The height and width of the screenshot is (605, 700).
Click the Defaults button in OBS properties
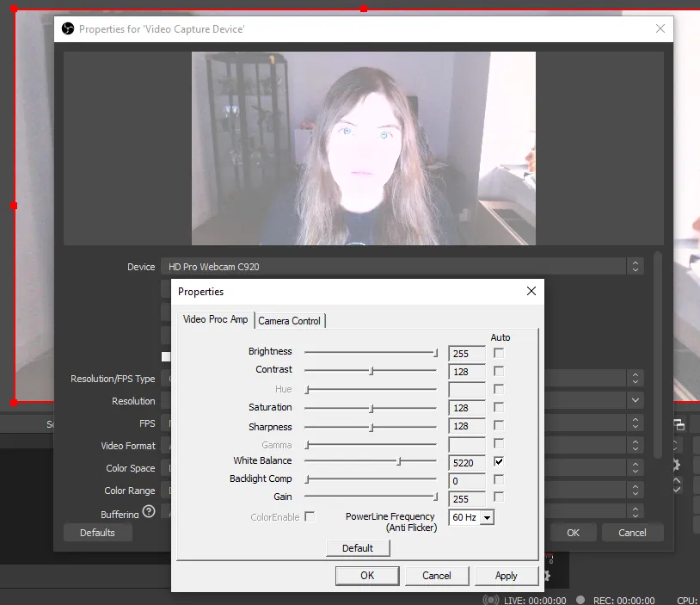97,533
